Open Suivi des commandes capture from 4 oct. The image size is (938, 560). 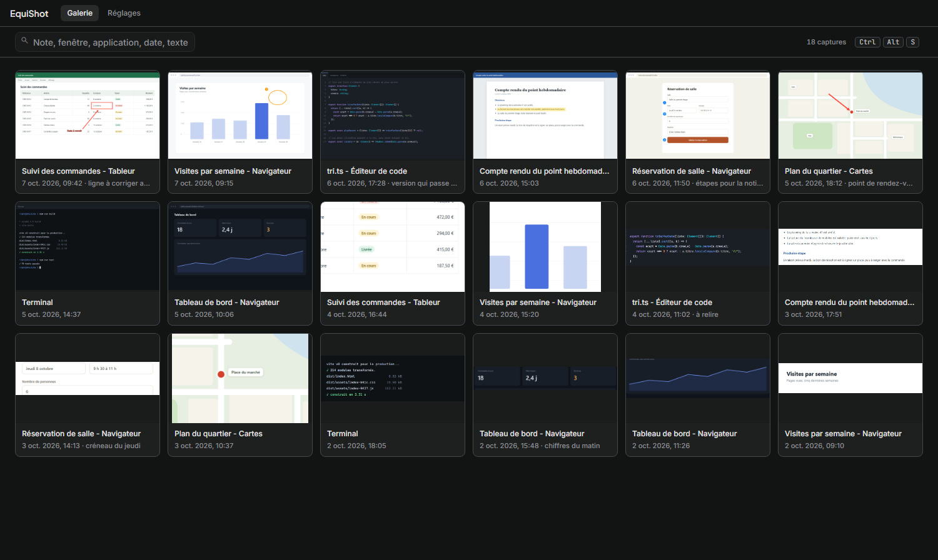(x=393, y=263)
